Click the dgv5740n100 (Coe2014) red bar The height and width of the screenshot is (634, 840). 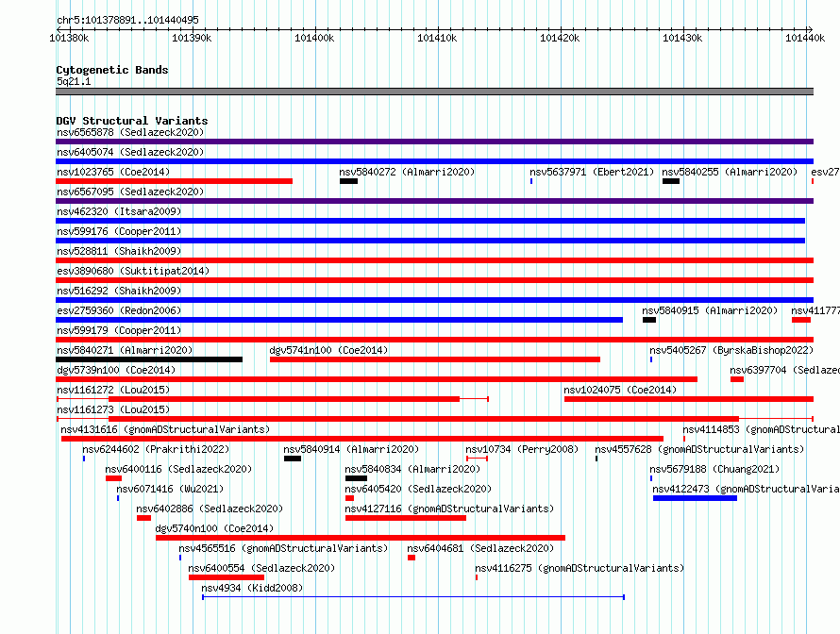pos(361,538)
